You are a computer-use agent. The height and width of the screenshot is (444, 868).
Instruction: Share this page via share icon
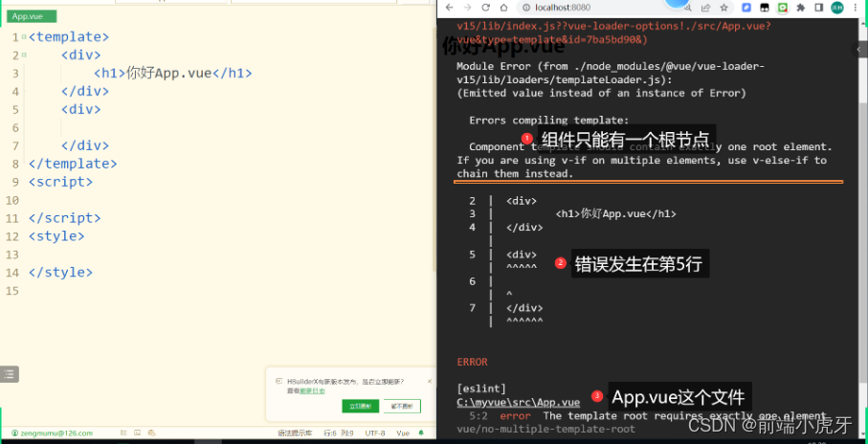pyautogui.click(x=706, y=8)
